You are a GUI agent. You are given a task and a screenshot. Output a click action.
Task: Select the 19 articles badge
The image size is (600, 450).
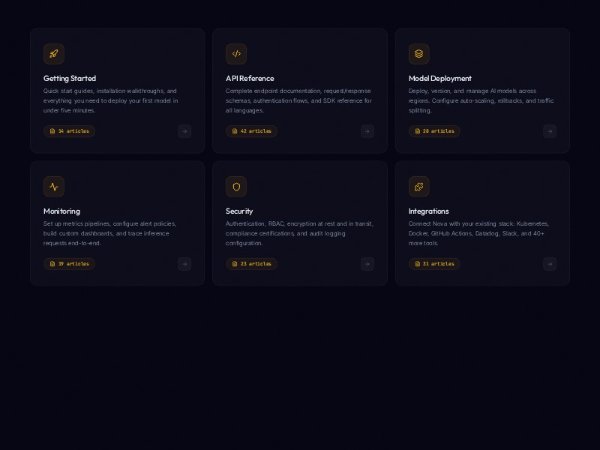[69, 264]
